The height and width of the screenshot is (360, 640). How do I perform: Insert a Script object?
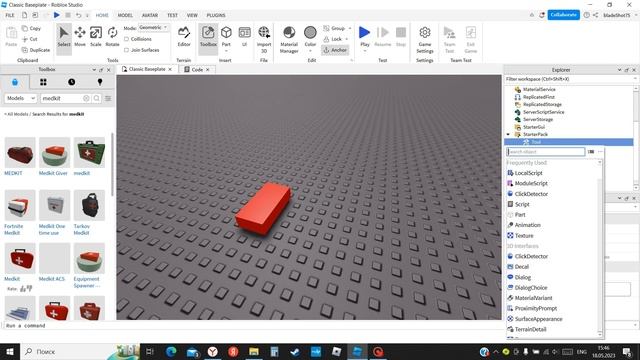click(522, 204)
